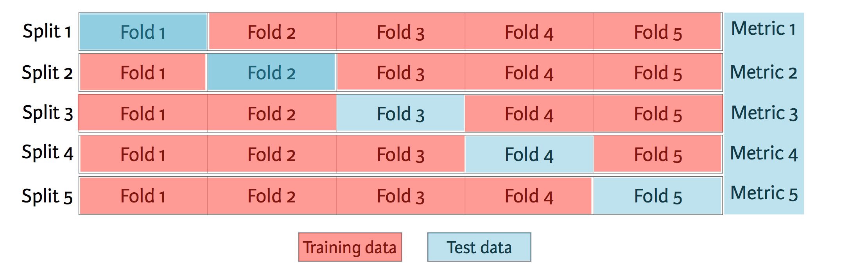Image resolution: width=868 pixels, height=272 pixels.
Task: Select red Fold 5 in Split 1 row
Action: pyautogui.click(x=658, y=32)
